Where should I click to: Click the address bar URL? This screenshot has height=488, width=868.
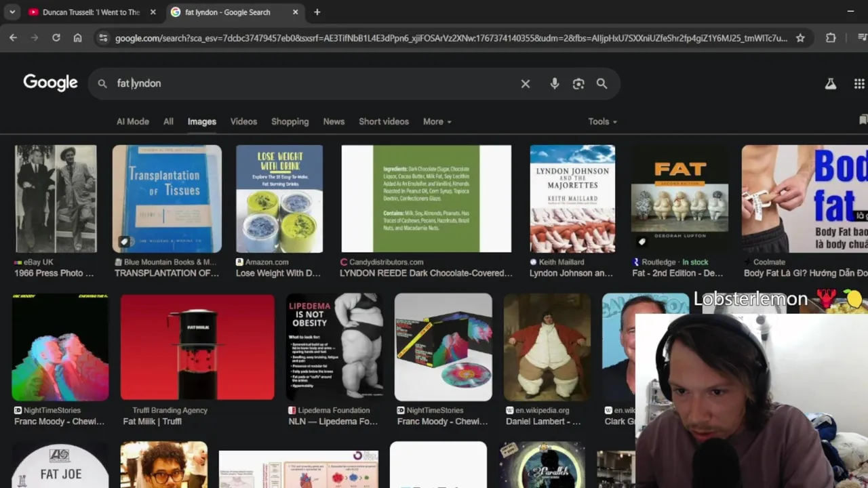pos(451,38)
